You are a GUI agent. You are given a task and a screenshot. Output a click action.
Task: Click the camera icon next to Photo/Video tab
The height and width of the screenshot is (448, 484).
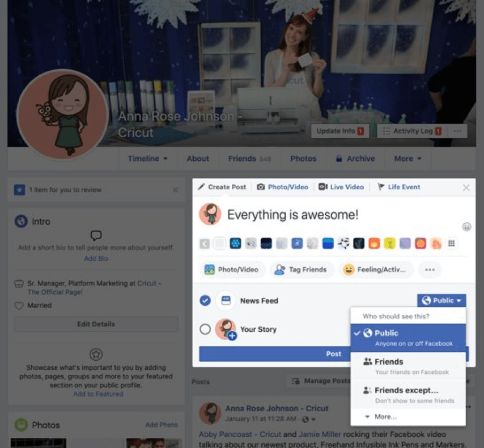pos(261,187)
